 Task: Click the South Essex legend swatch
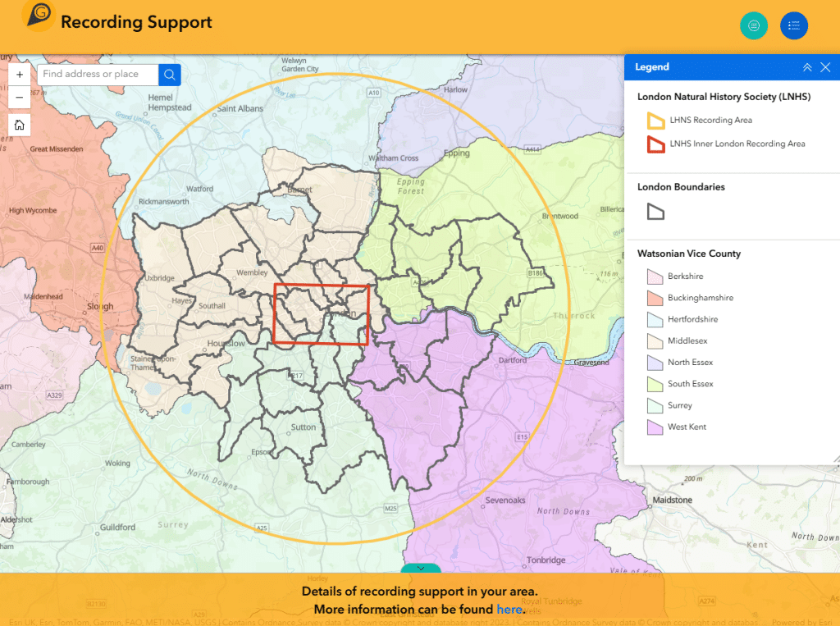655,384
